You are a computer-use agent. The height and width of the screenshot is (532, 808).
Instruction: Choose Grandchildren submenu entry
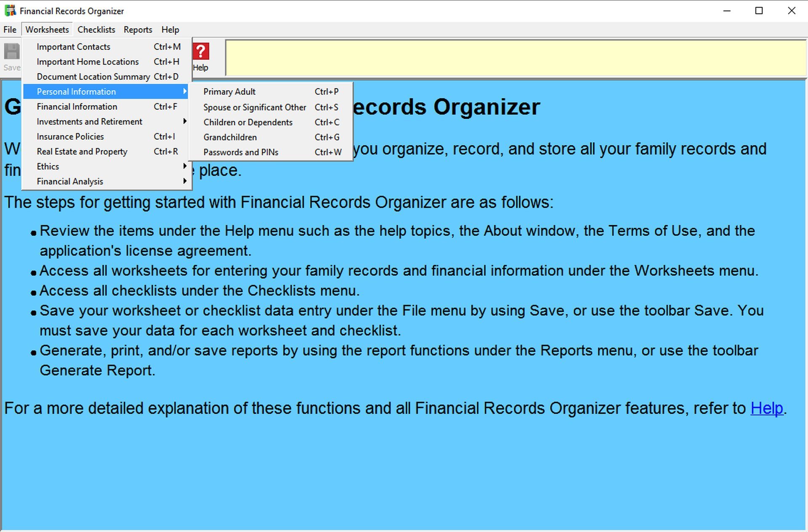coord(271,137)
